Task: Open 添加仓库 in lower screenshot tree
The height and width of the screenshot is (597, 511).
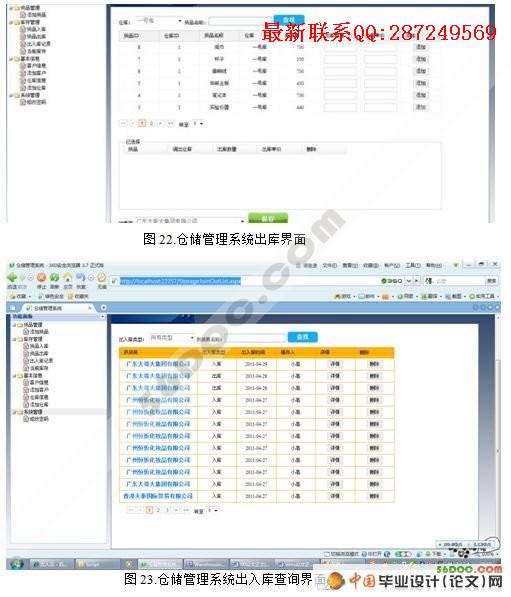Action: (38, 404)
